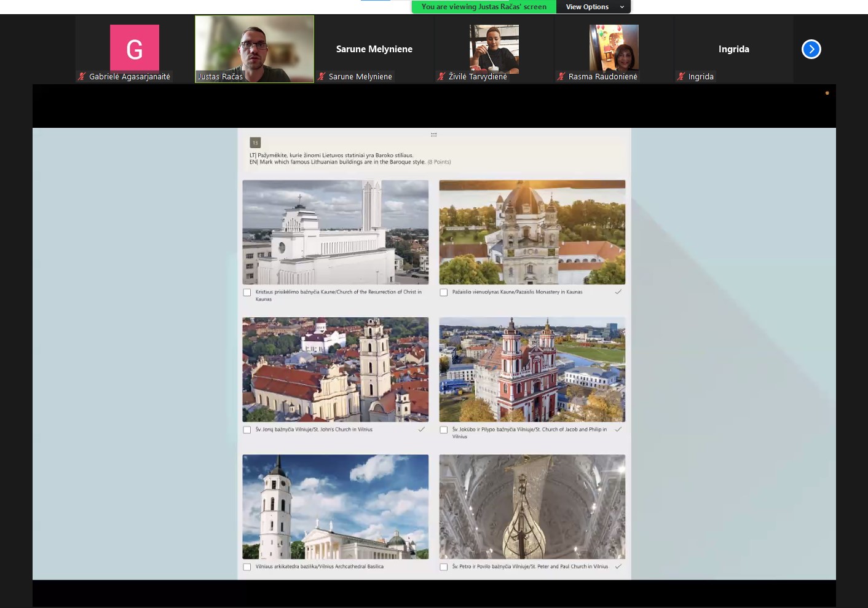Check St. Jacob and Philip Church checkbox
868x608 pixels.
(444, 430)
